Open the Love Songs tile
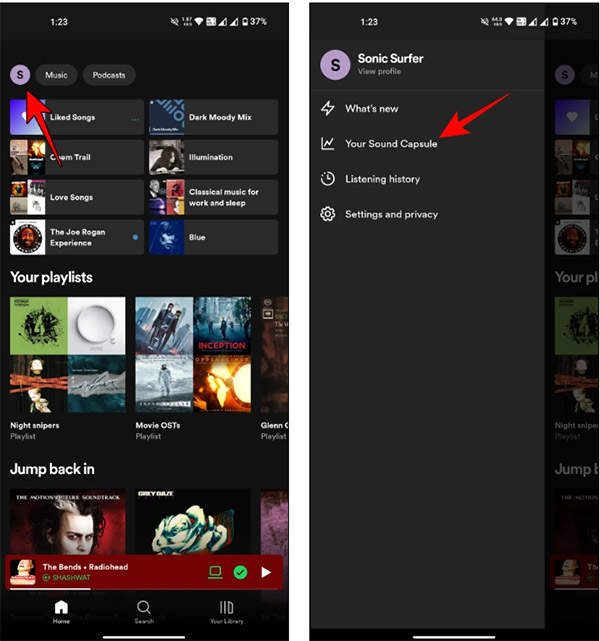The height and width of the screenshot is (641, 600). point(77,197)
